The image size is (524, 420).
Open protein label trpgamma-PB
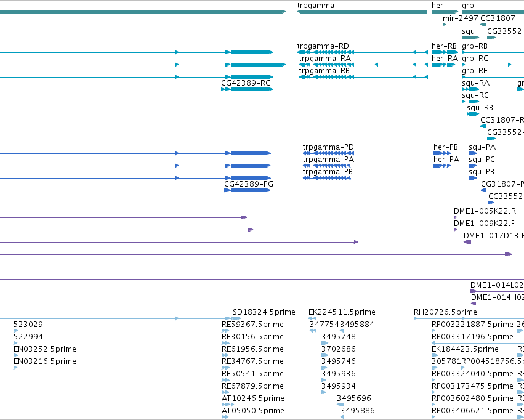(328, 172)
